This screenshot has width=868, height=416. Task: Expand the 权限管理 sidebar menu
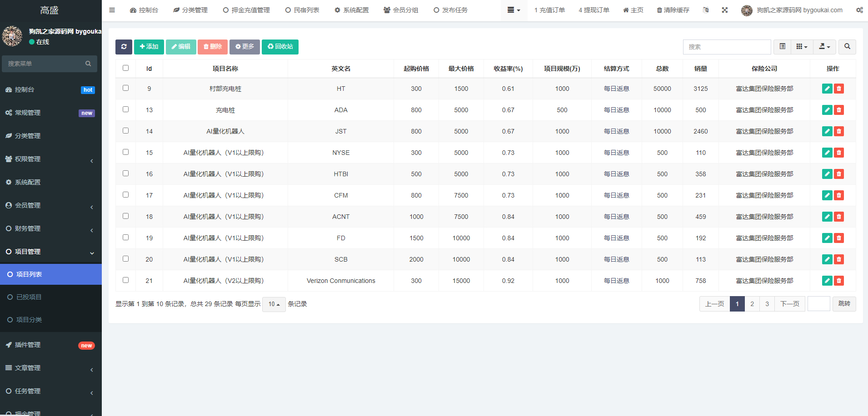pos(51,159)
